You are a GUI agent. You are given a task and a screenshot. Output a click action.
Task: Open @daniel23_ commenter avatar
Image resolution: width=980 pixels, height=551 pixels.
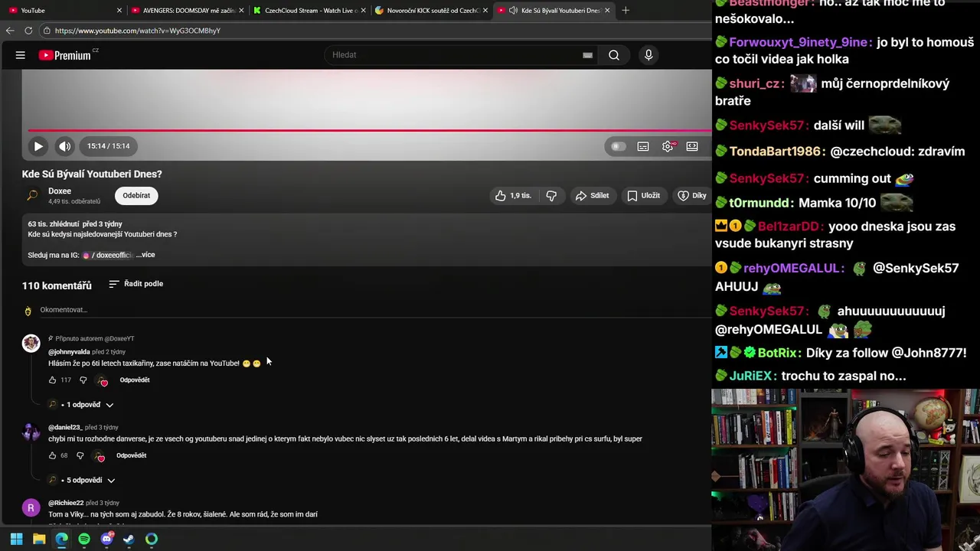[31, 432]
